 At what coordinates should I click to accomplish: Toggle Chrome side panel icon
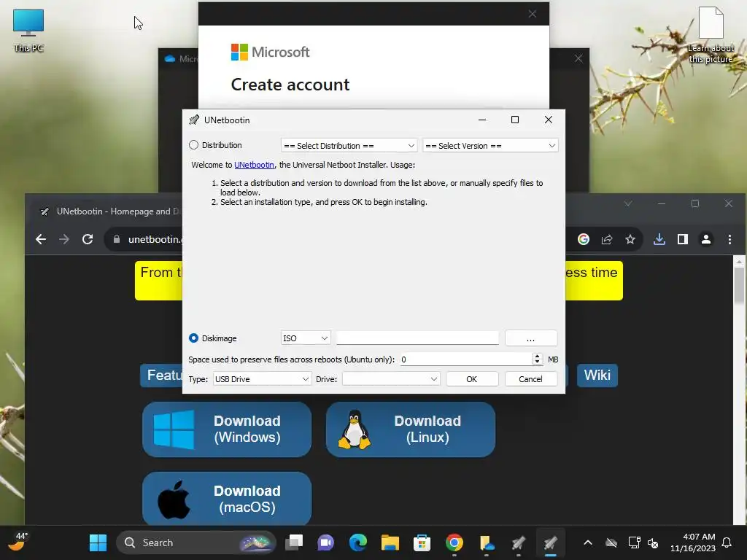pyautogui.click(x=683, y=239)
